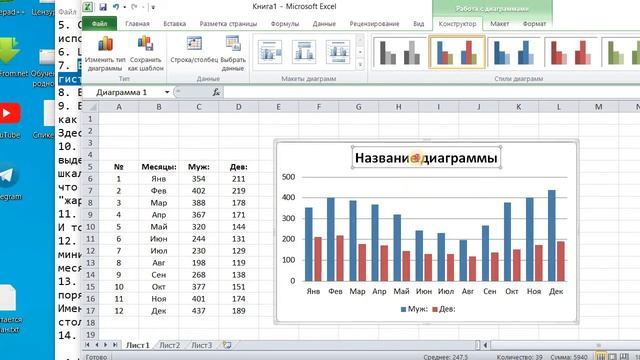This screenshot has height=360, width=640.
Task: Open Рецензирование ribbon tab
Action: click(x=374, y=24)
